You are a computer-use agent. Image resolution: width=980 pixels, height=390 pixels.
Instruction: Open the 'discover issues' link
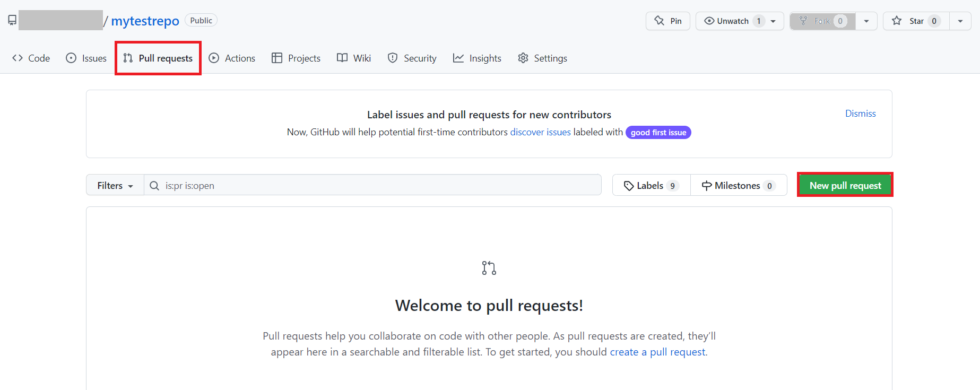pyautogui.click(x=540, y=132)
